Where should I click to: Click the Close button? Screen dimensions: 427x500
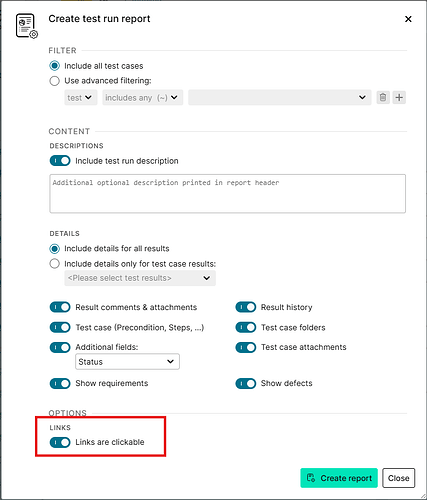[x=399, y=478]
